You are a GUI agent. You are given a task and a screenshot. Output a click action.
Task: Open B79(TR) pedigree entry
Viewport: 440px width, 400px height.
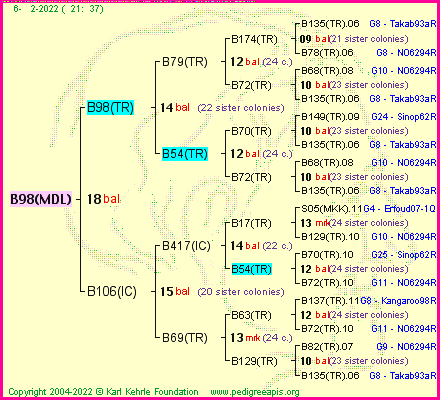click(185, 62)
